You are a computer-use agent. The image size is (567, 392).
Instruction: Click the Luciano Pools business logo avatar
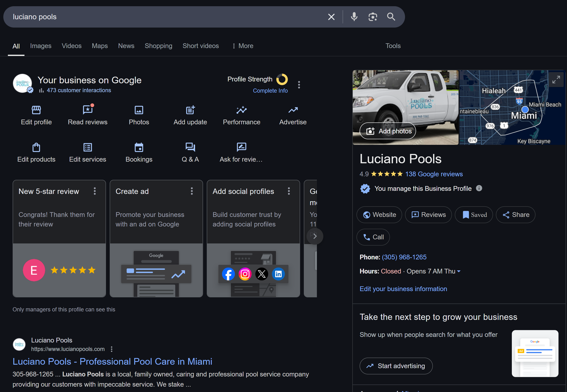[22, 83]
